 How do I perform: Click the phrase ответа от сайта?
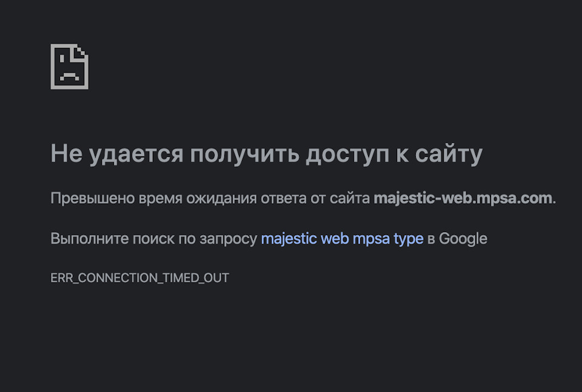click(315, 198)
